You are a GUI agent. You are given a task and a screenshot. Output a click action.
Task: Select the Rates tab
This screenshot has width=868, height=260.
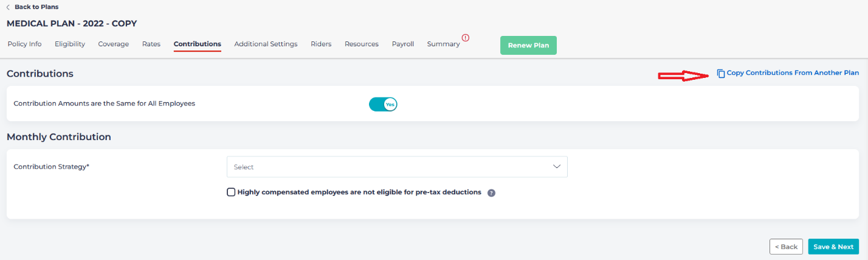[x=151, y=44]
